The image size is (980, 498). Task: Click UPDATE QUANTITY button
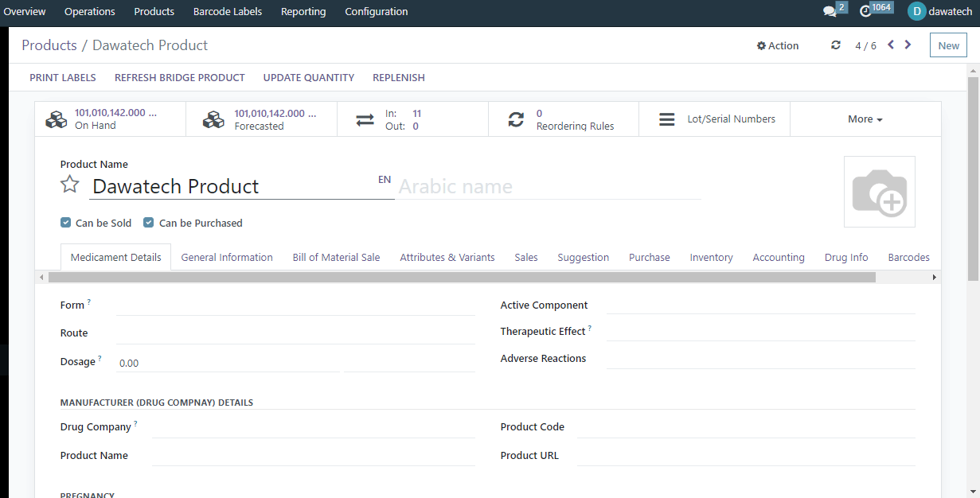(x=309, y=77)
